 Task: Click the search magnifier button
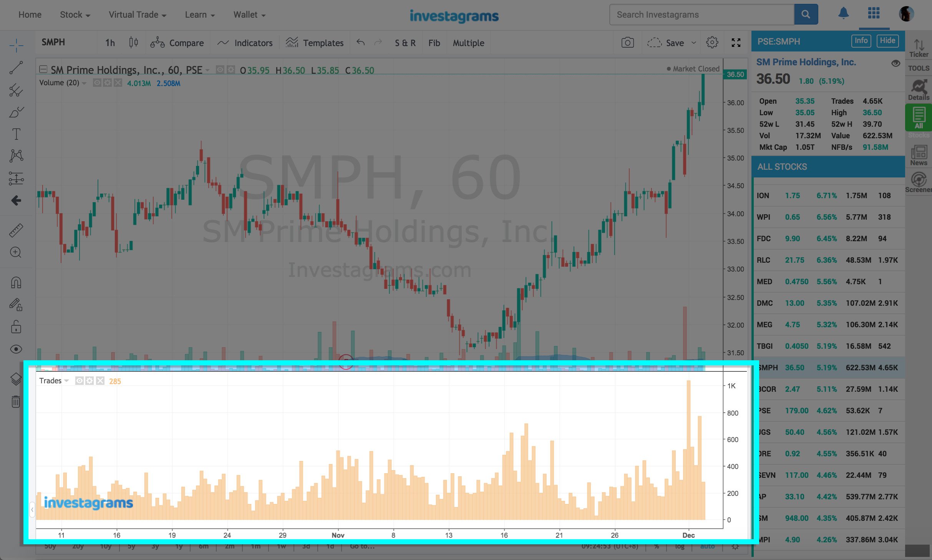click(806, 15)
